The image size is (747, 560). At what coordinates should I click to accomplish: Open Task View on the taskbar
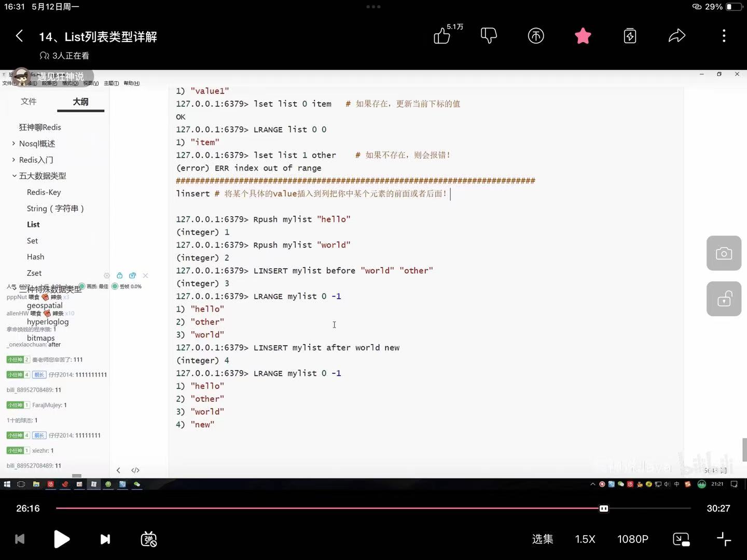21,484
